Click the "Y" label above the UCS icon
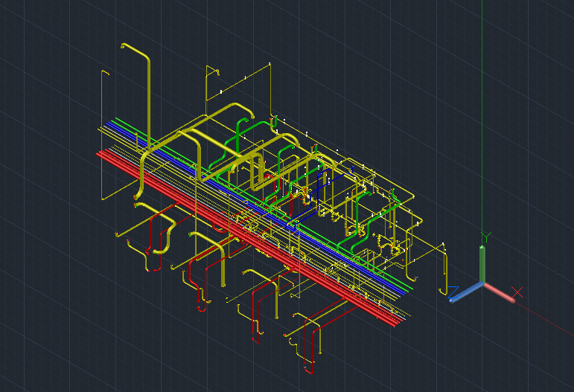 point(486,237)
